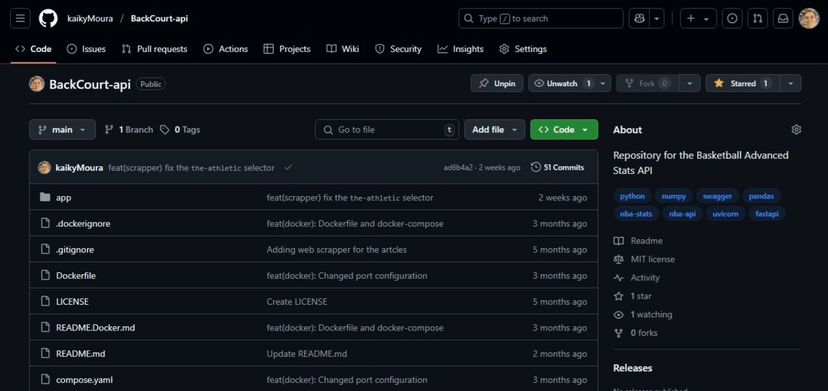Go to GitHub home via Octocat logo
The height and width of the screenshot is (391, 828).
tap(48, 18)
